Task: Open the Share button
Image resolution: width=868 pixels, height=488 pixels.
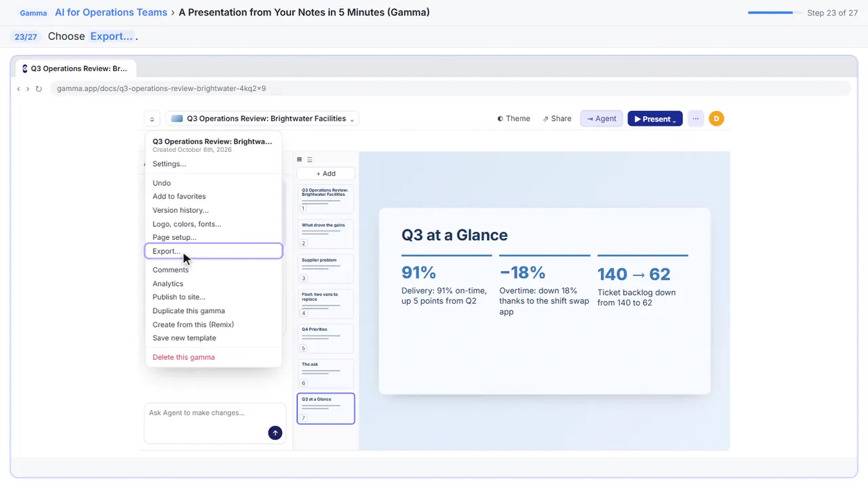Action: [557, 119]
